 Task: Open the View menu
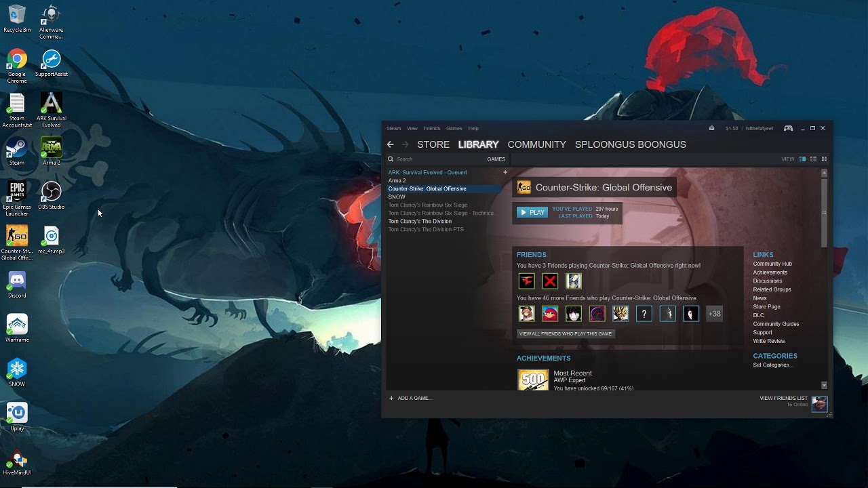412,128
